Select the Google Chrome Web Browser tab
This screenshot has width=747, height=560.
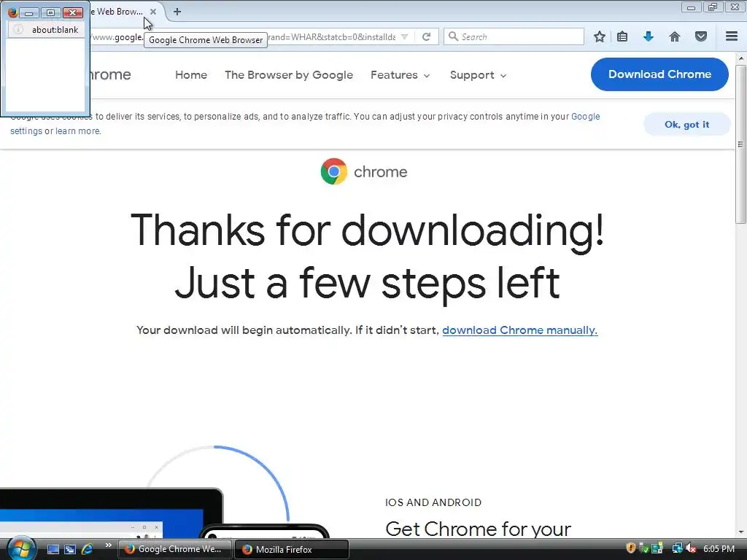(119, 12)
